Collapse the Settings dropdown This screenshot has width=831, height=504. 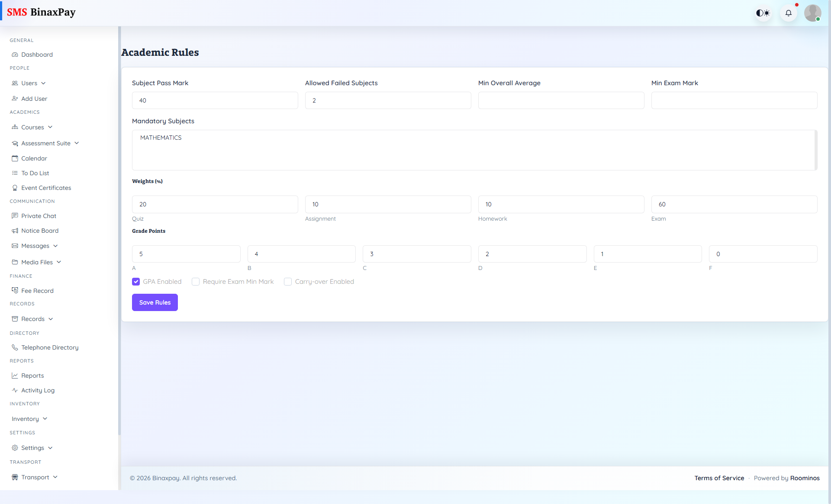pyautogui.click(x=33, y=448)
